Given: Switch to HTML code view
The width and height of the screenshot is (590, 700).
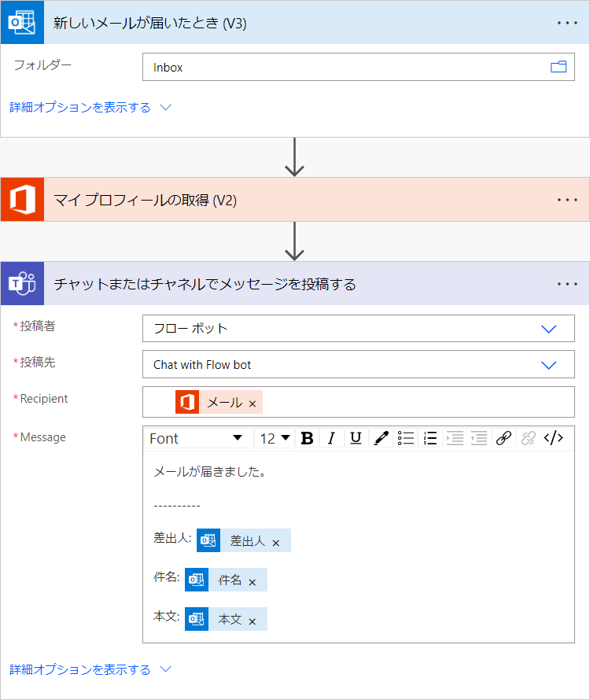Looking at the screenshot, I should point(554,438).
